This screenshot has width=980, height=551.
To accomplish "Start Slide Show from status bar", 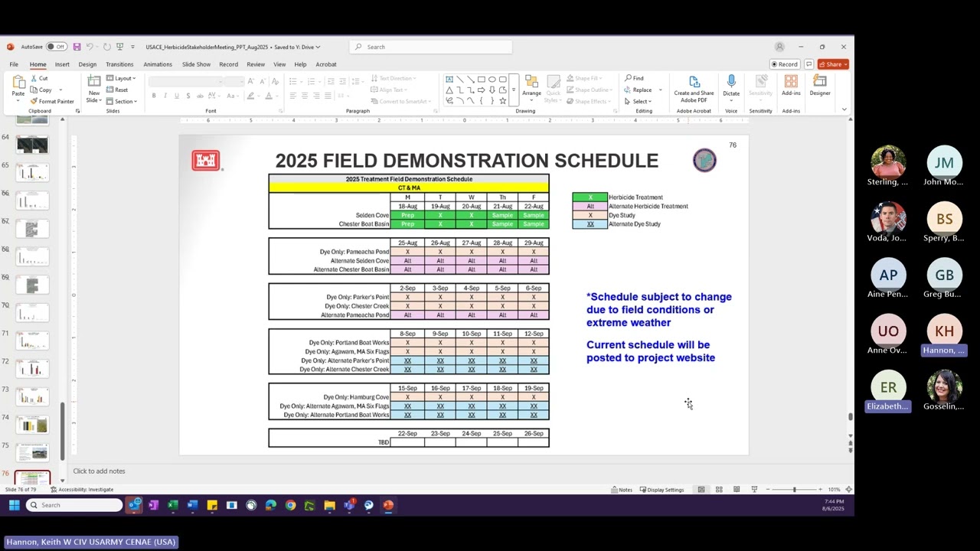I will point(754,490).
